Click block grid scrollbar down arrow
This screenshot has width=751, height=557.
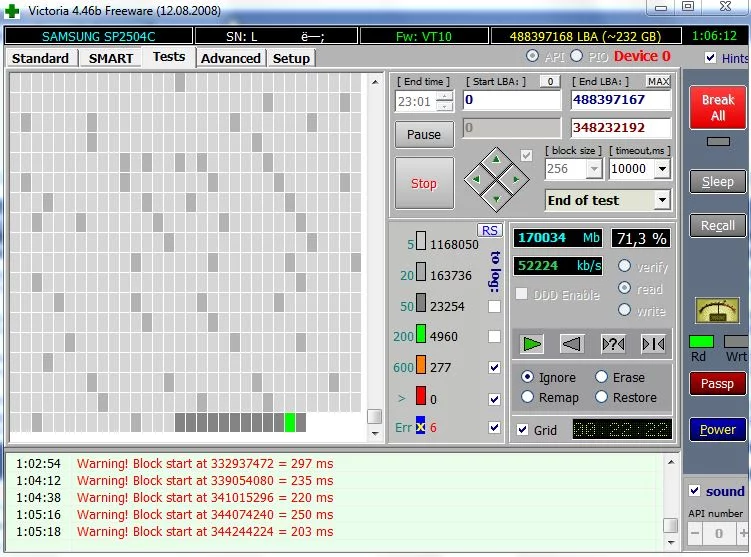click(375, 433)
